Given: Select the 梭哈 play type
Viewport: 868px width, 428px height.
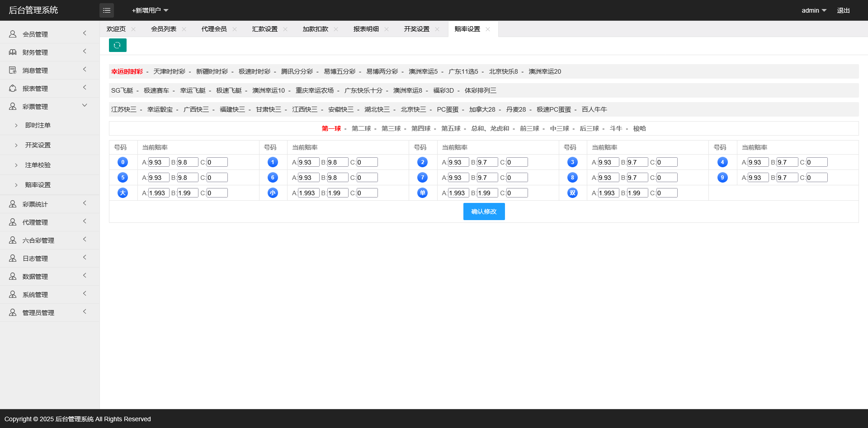Looking at the screenshot, I should 639,128.
